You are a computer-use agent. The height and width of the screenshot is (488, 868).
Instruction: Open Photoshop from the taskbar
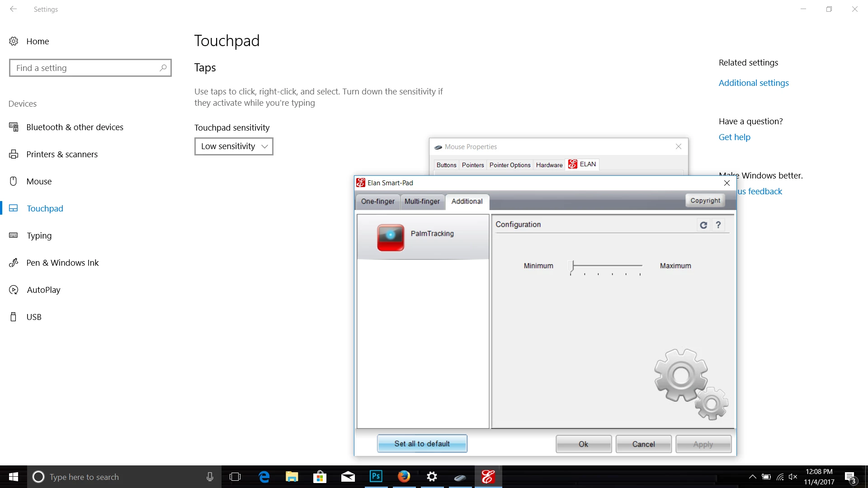[x=376, y=477]
